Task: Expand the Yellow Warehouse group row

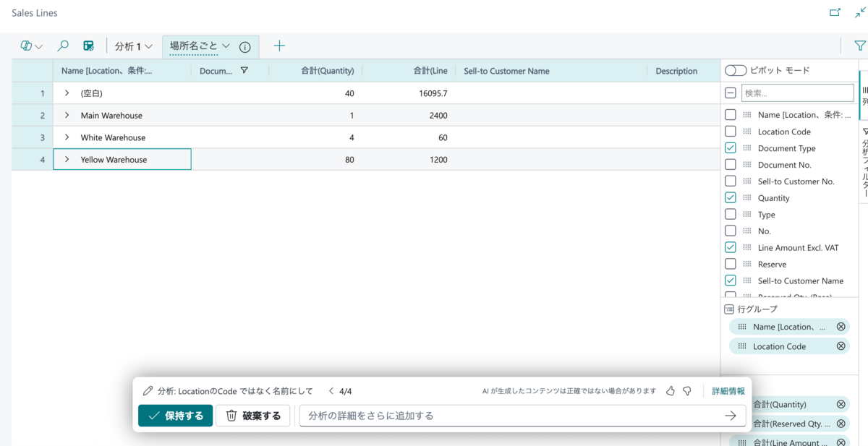Action: [67, 160]
